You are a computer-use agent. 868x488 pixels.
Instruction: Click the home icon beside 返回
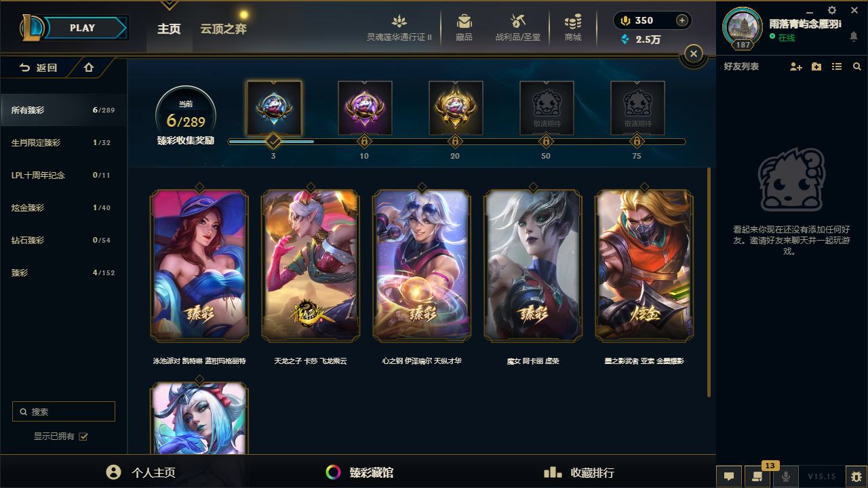coord(89,67)
